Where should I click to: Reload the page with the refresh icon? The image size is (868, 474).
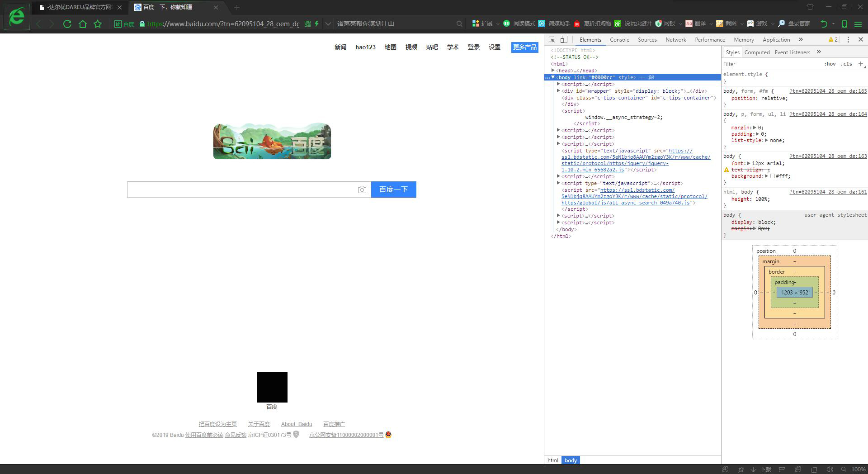click(67, 24)
